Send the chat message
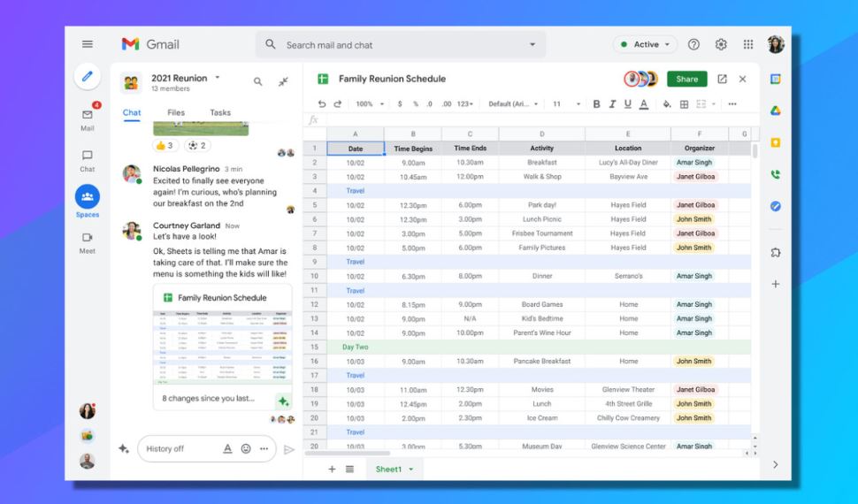 [x=289, y=450]
